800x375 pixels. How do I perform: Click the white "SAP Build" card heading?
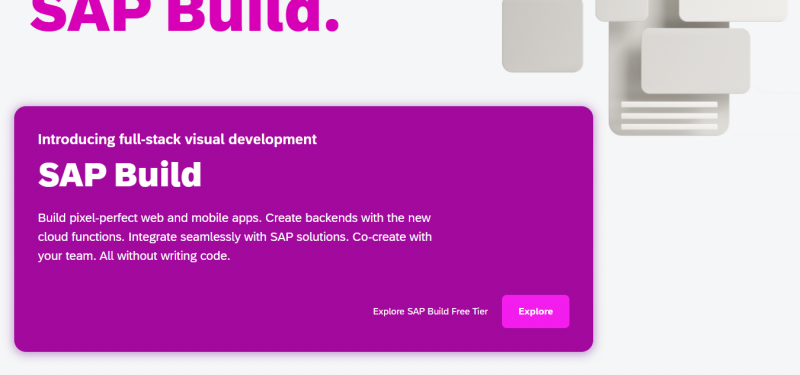click(120, 174)
